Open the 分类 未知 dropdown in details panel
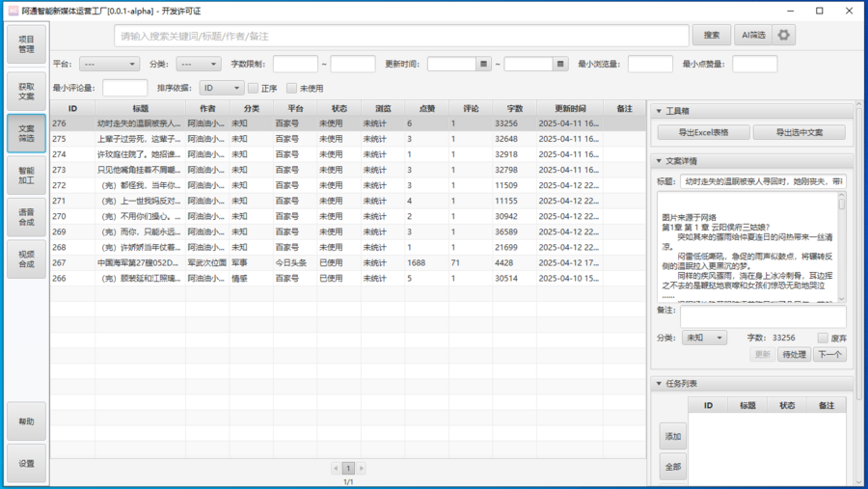Screen dimensions: 868x489 (x=704, y=338)
